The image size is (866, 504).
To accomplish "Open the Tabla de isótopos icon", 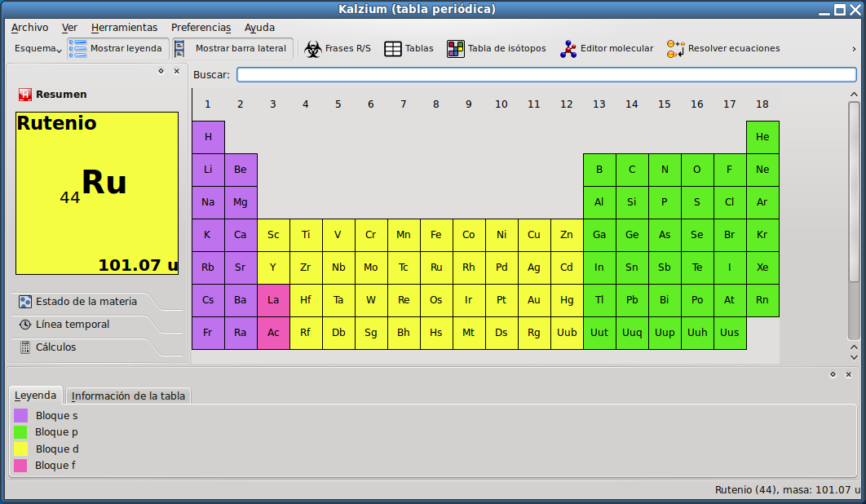I will pos(456,49).
